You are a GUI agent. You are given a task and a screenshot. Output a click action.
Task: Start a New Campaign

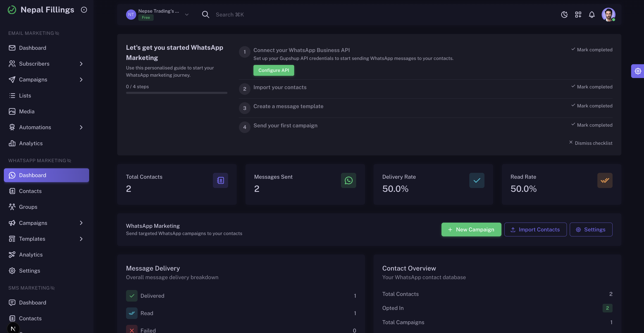coord(471,229)
